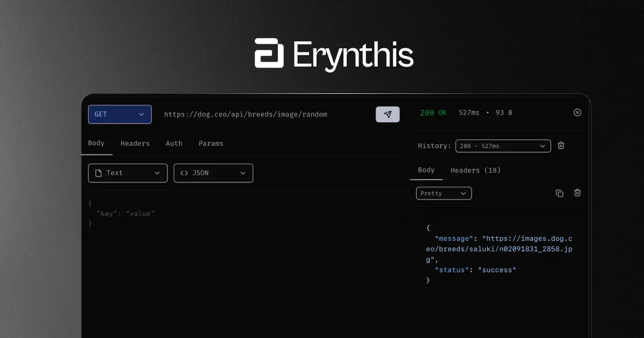View the Headers (18) response tab
This screenshot has height=338, width=644.
475,170
